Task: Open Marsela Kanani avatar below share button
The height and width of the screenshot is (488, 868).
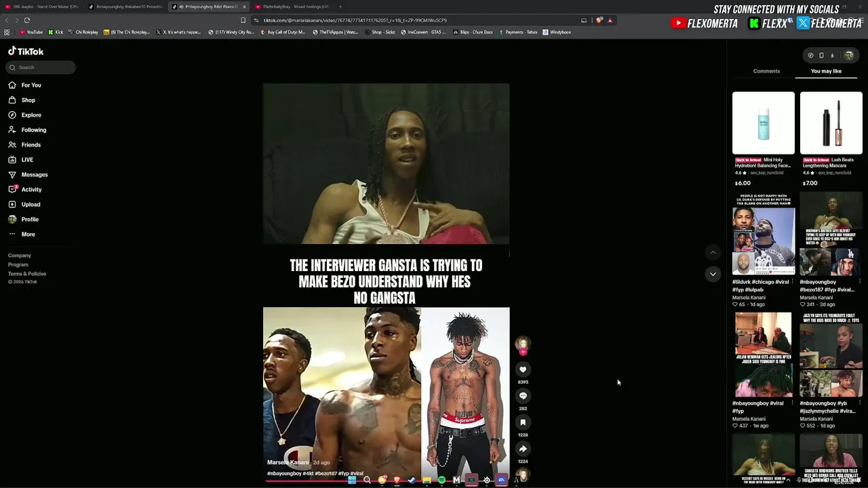Action: pyautogui.click(x=523, y=475)
